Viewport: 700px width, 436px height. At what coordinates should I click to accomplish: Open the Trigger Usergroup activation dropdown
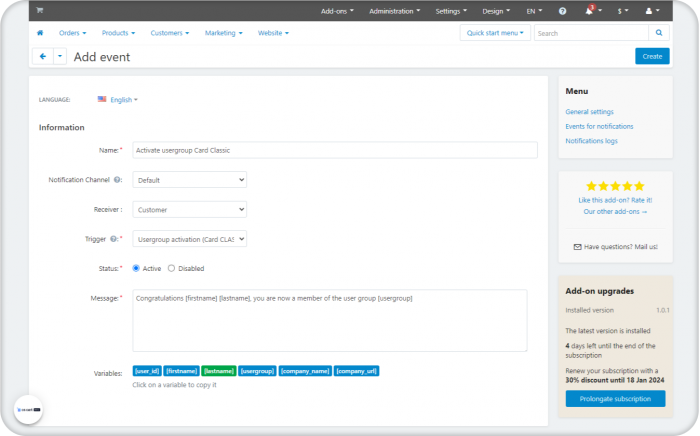190,239
